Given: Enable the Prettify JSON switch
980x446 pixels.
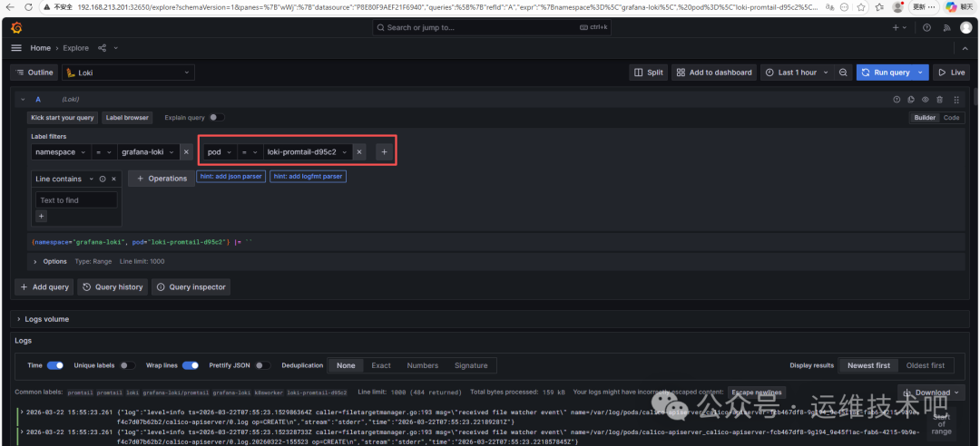Looking at the screenshot, I should (263, 365).
